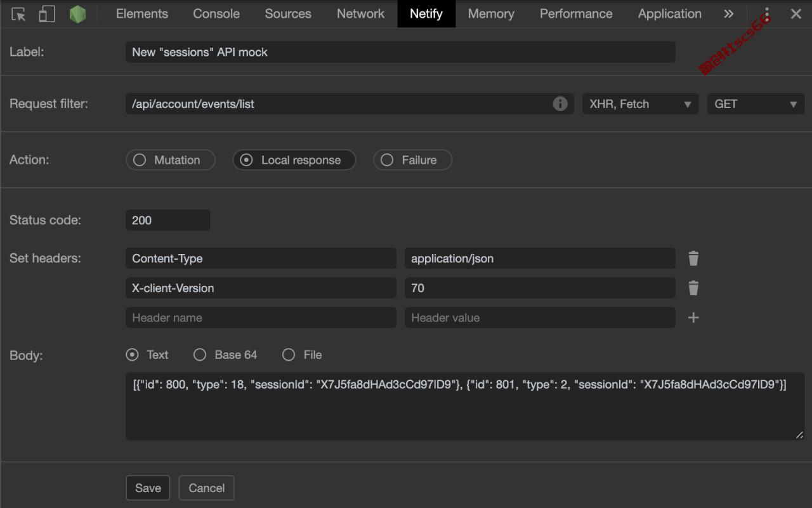This screenshot has height=508, width=812.
Task: Add a new header with plus icon
Action: tap(693, 317)
